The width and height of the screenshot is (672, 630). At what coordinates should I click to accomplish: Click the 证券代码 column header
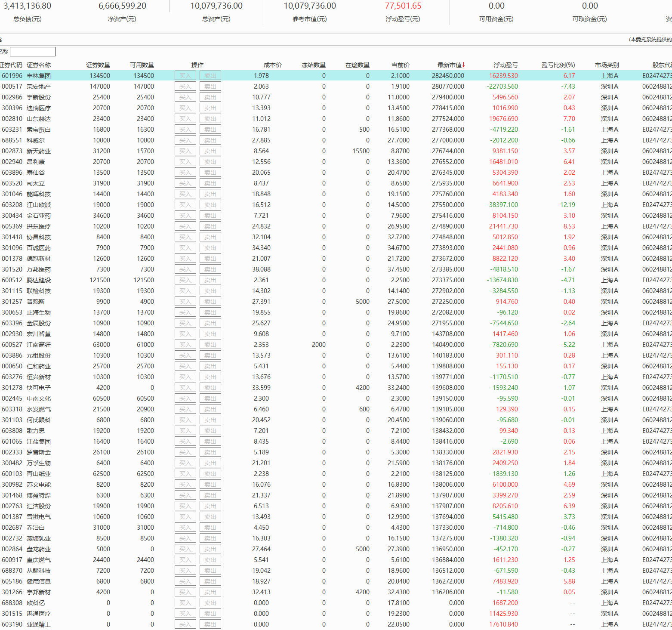coord(11,65)
